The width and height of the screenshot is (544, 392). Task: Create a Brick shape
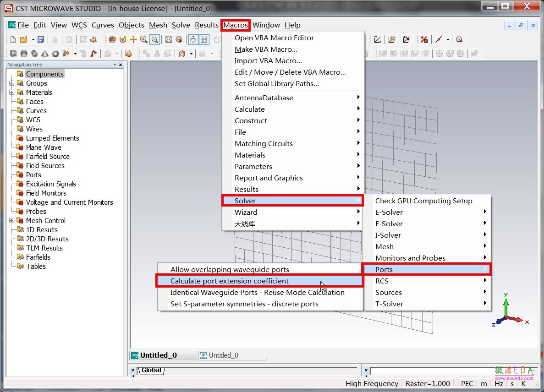(13, 54)
